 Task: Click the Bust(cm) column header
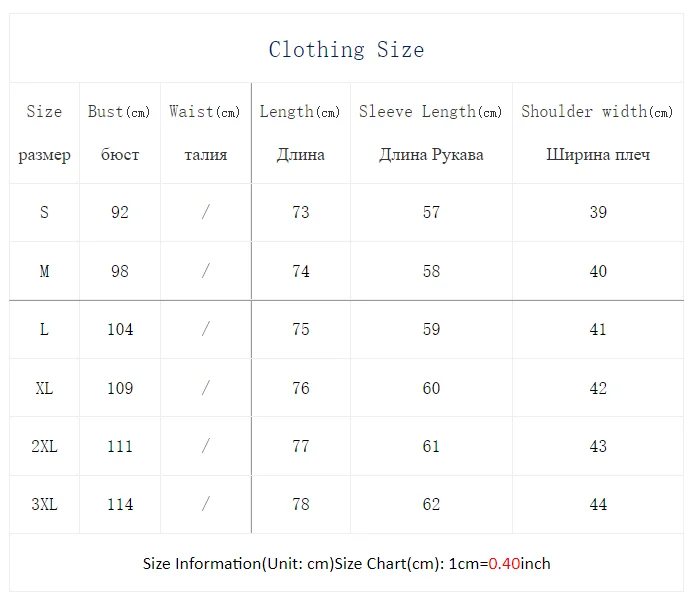(120, 112)
